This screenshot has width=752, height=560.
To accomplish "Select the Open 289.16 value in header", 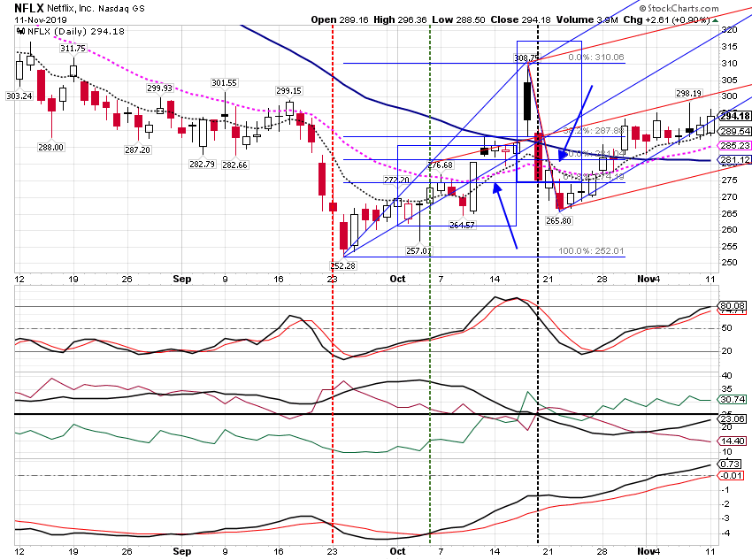I will click(x=340, y=20).
